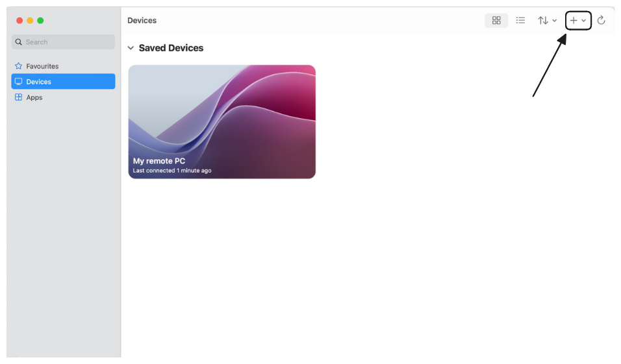
Task: Open the add device plus menu
Action: pos(578,20)
